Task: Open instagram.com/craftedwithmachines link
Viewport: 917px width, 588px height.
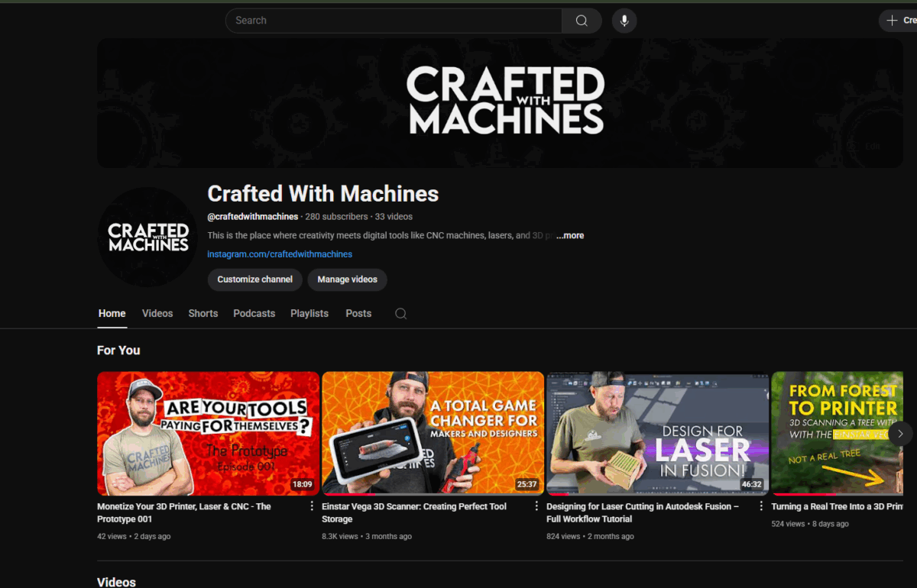Action: click(x=280, y=254)
